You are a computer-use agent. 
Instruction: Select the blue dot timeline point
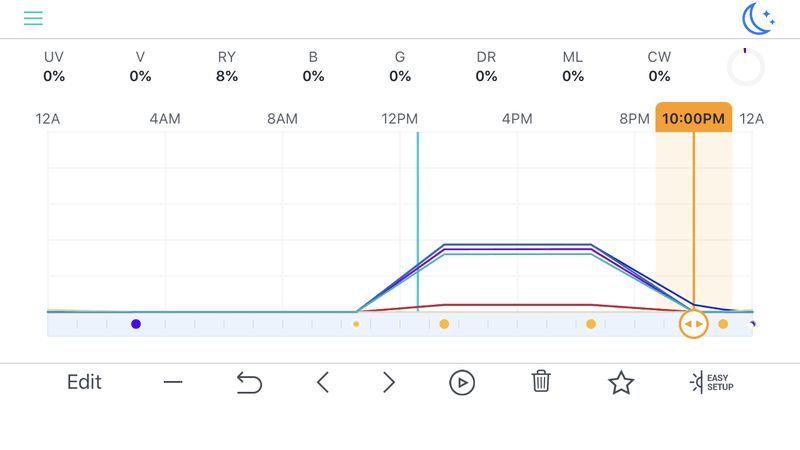click(x=136, y=324)
